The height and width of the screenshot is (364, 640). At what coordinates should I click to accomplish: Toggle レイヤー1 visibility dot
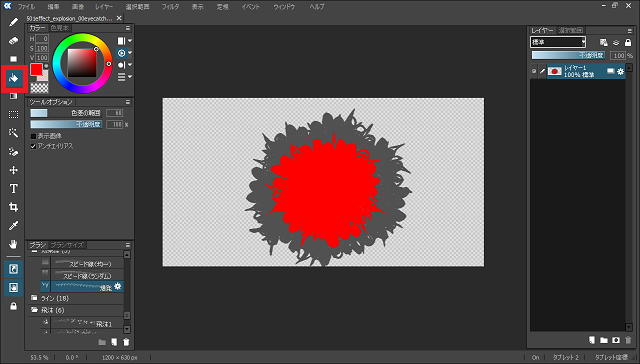point(534,71)
